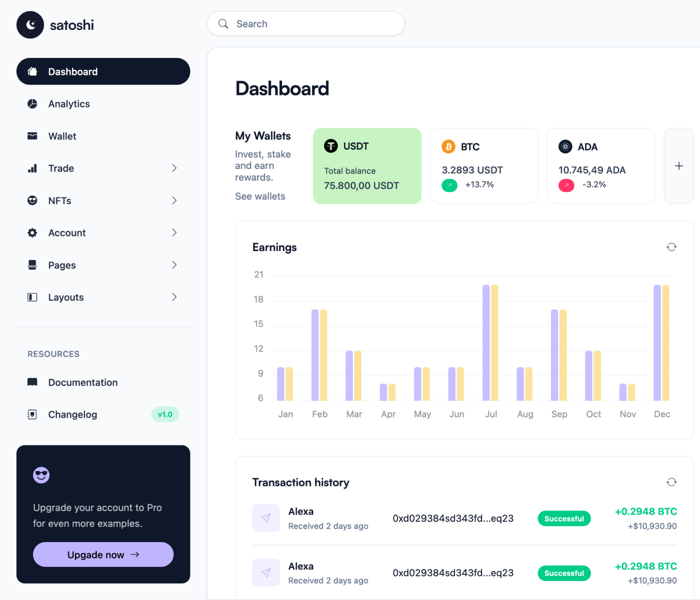Screen dimensions: 700x600
Task: Go to the Wallet page
Action: coord(62,136)
